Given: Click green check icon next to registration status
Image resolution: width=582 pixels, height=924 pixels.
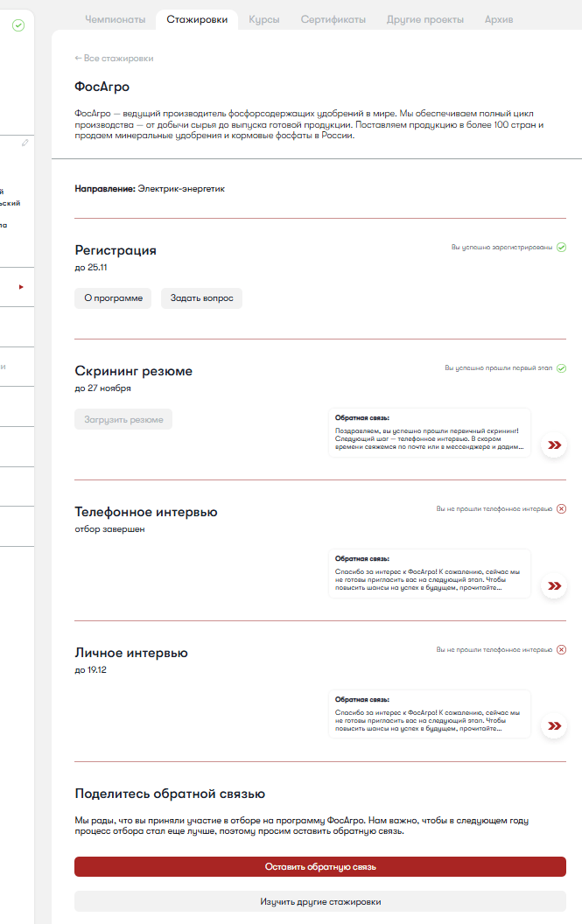Looking at the screenshot, I should pos(561,248).
